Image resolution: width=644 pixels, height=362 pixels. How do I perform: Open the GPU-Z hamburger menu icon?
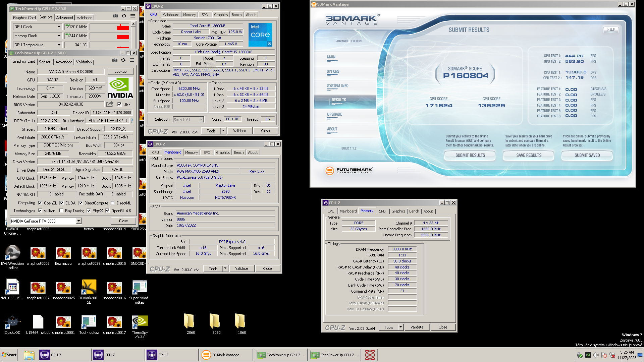click(132, 60)
